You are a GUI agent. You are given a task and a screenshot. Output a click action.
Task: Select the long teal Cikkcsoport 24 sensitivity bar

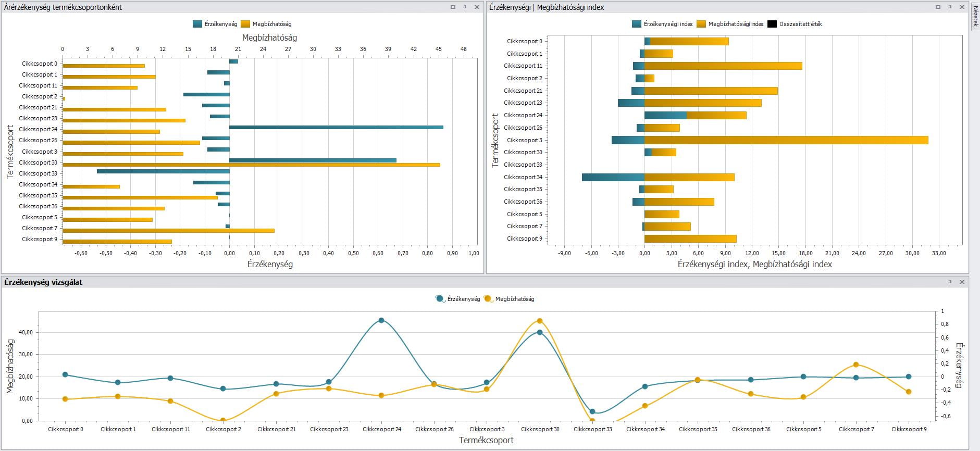[x=336, y=127]
